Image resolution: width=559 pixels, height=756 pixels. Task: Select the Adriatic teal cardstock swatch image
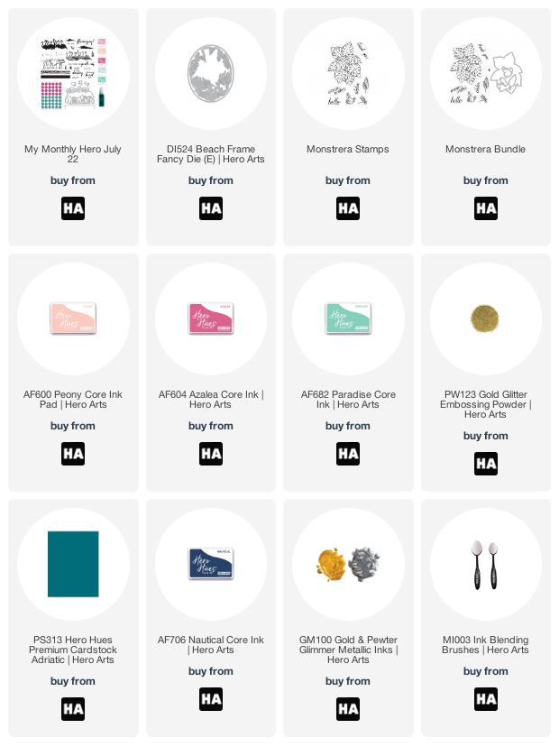(73, 564)
